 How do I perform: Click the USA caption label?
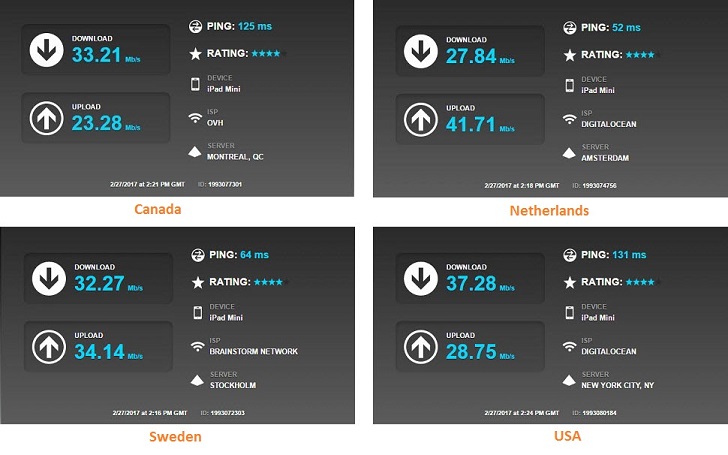567,436
